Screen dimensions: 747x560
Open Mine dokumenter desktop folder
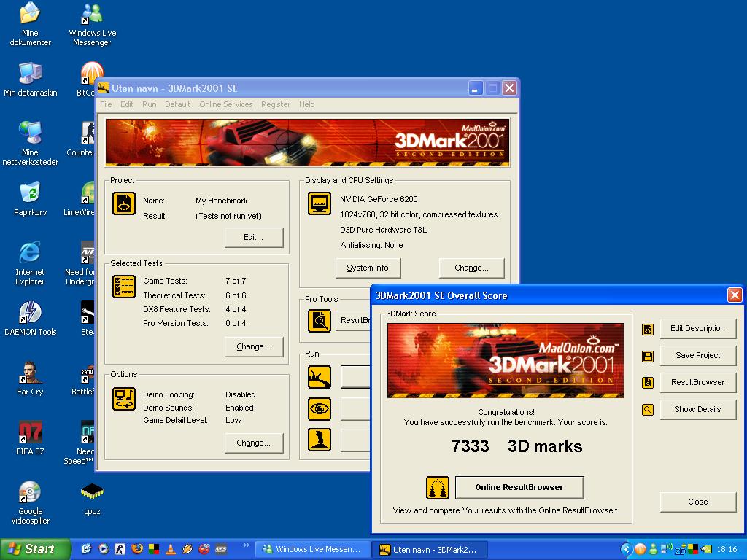click(x=30, y=24)
